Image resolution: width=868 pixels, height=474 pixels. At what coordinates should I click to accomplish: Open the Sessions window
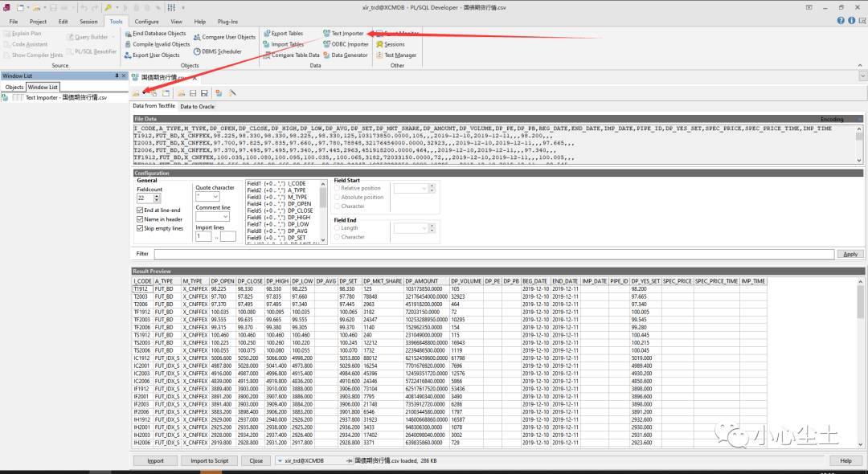391,44
